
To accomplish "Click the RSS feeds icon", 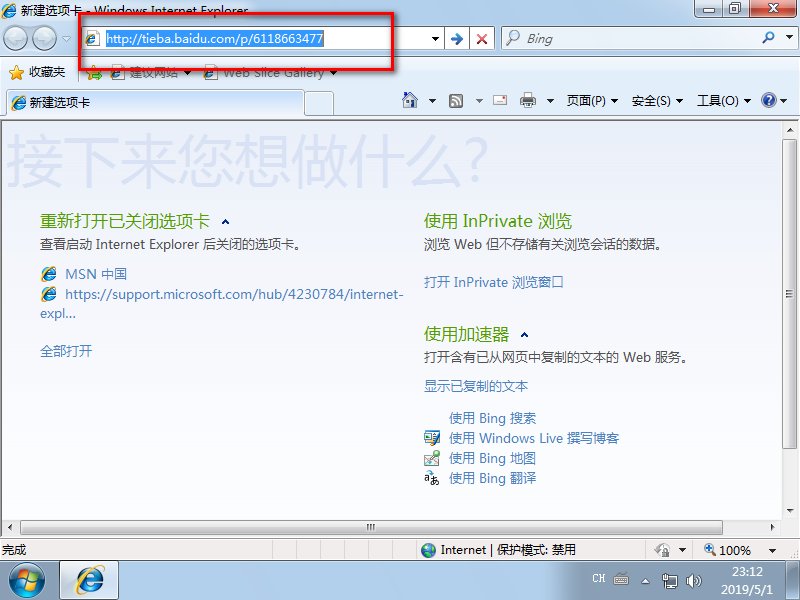I will 455,100.
